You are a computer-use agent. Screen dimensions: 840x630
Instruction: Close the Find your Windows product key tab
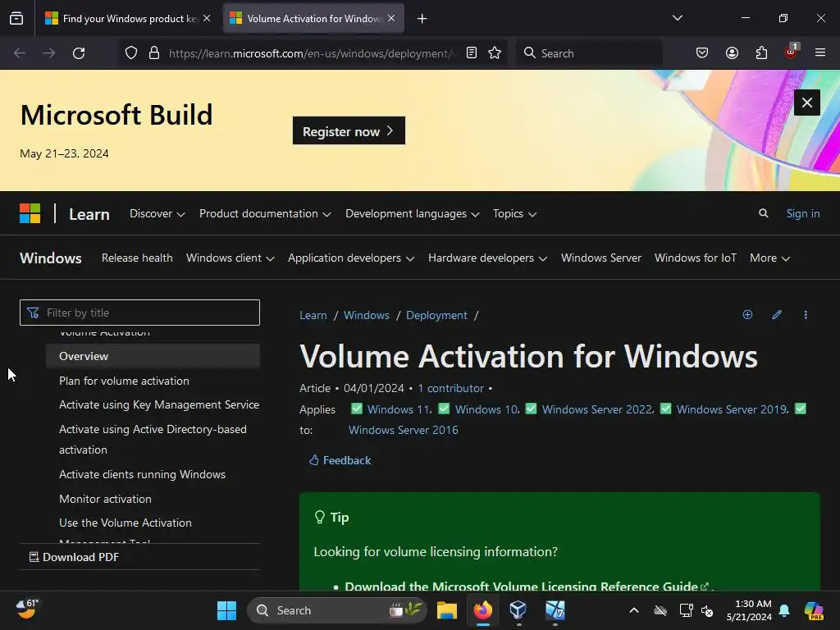tap(207, 18)
